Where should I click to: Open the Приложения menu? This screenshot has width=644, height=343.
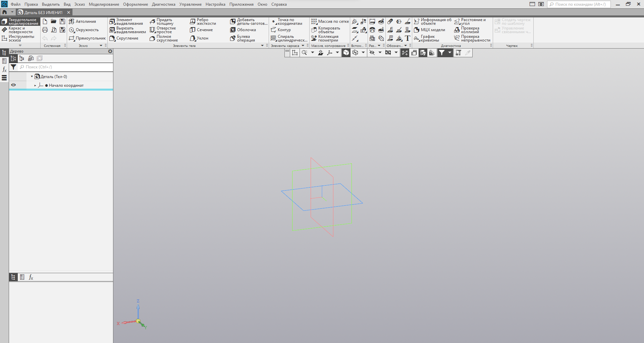[241, 4]
